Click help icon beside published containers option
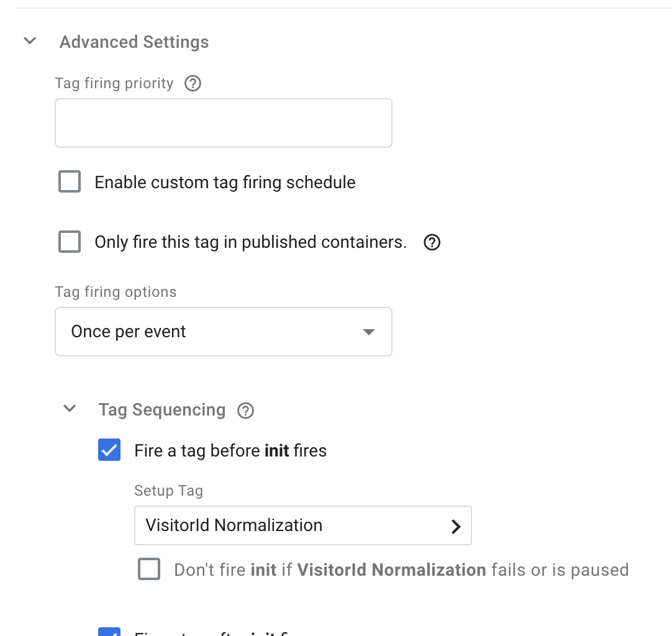This screenshot has width=672, height=636. coord(432,242)
